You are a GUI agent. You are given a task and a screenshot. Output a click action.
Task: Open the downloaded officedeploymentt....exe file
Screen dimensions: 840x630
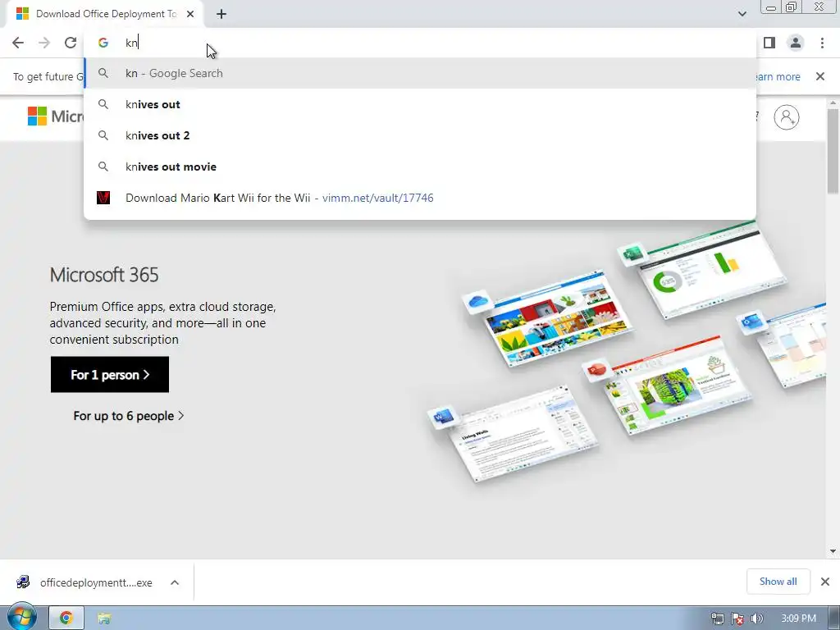85,582
